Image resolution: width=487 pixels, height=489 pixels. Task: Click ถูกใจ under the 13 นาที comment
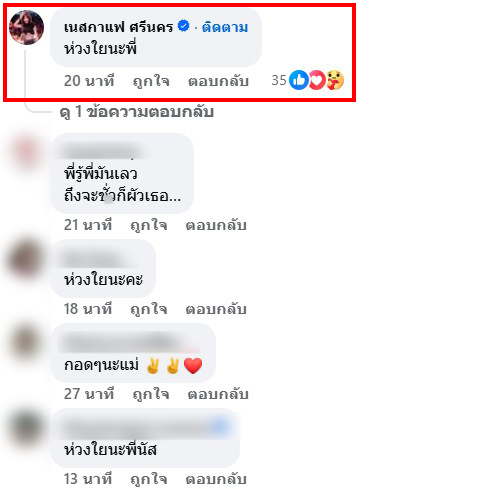point(149,479)
